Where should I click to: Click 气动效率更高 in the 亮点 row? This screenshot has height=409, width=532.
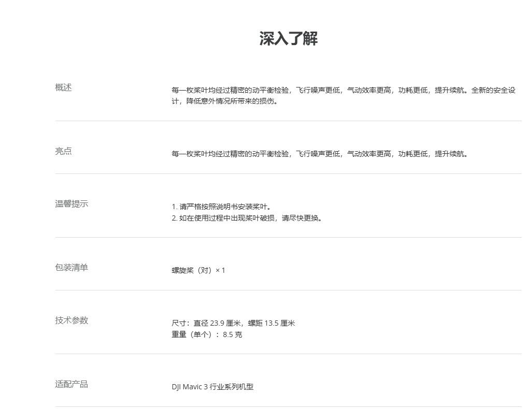[369, 154]
